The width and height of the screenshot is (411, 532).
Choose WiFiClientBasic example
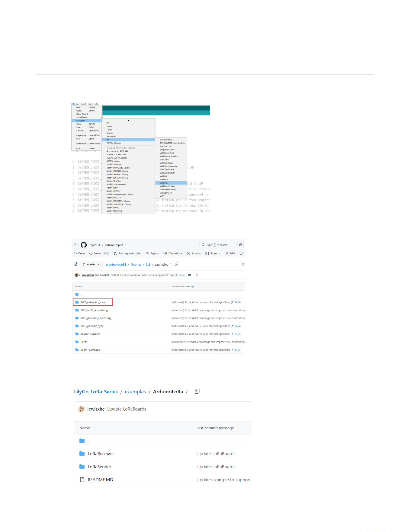[171, 163]
